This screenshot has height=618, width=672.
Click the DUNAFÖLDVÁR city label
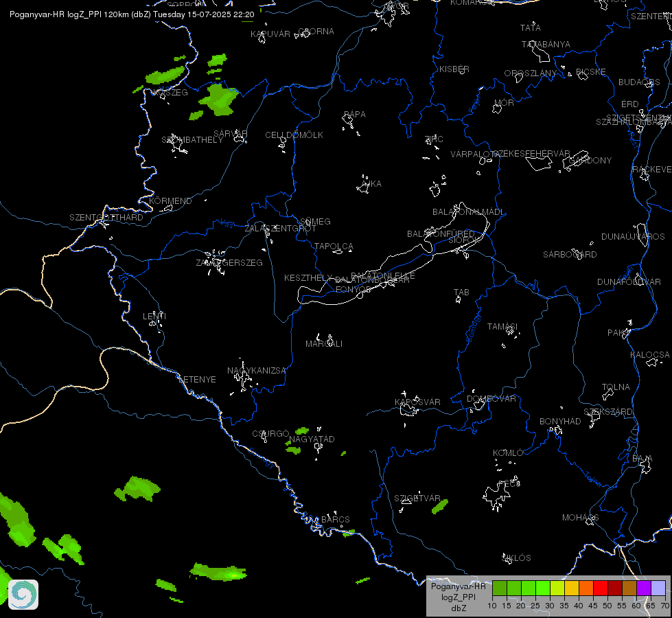click(629, 282)
